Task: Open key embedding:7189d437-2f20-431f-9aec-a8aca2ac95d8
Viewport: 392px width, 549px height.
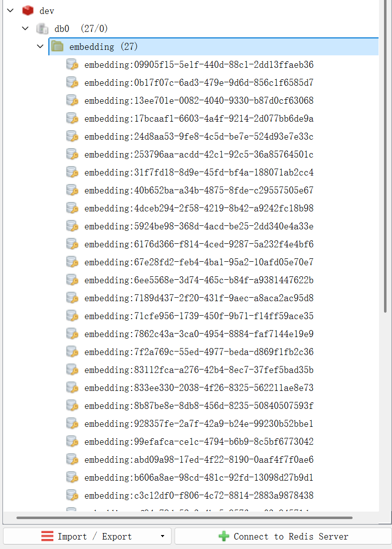Action: click(198, 298)
